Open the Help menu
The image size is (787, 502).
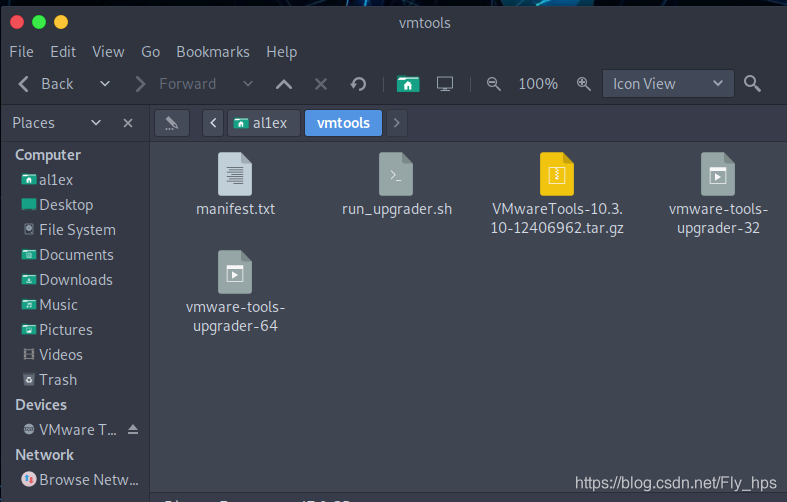coord(282,52)
